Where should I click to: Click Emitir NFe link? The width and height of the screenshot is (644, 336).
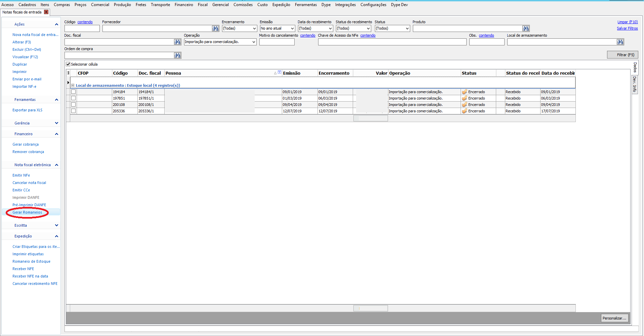point(21,175)
